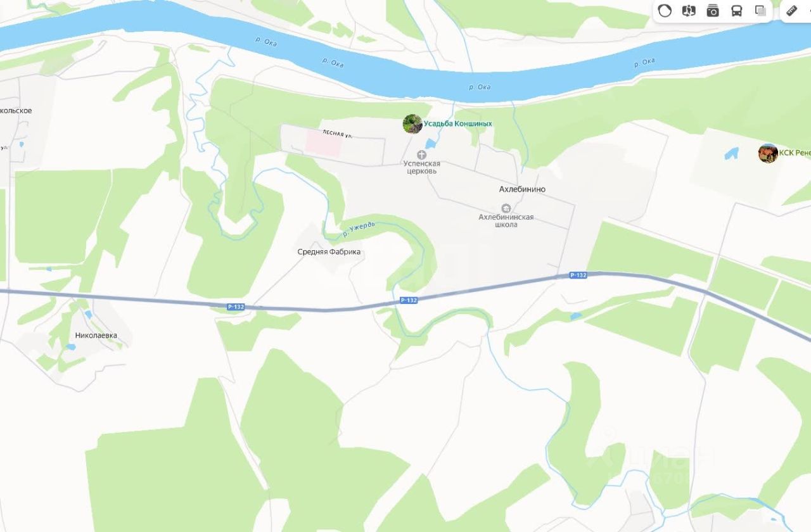
Task: Click P-132 road shield by Ужердь river
Action: (x=409, y=300)
